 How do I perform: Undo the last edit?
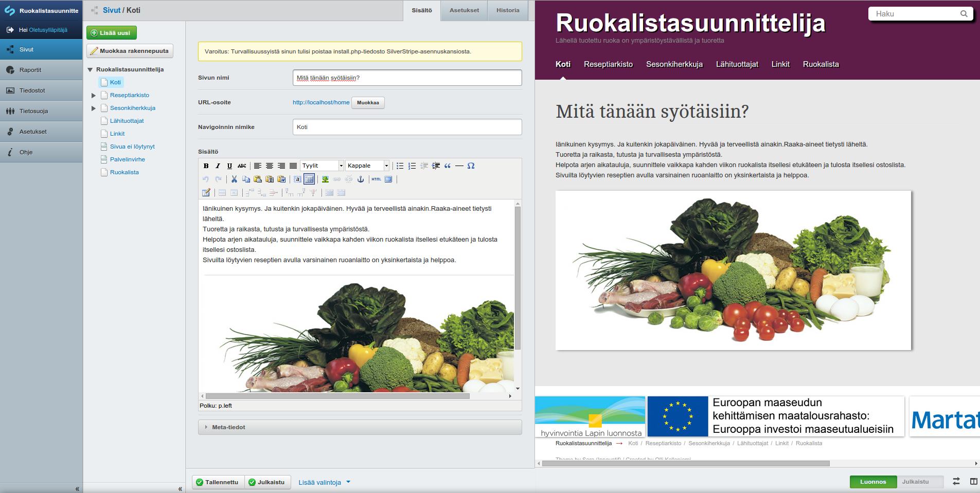[206, 179]
